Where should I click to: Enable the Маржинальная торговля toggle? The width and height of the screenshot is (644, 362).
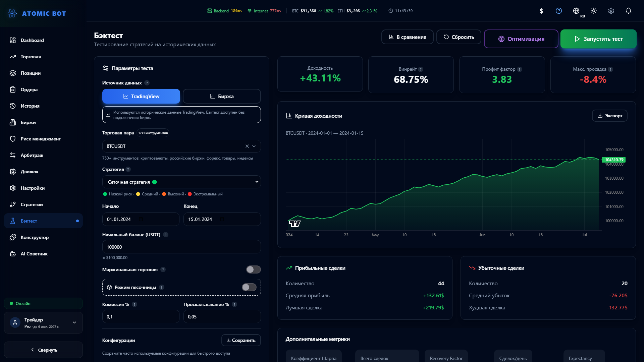[254, 269]
